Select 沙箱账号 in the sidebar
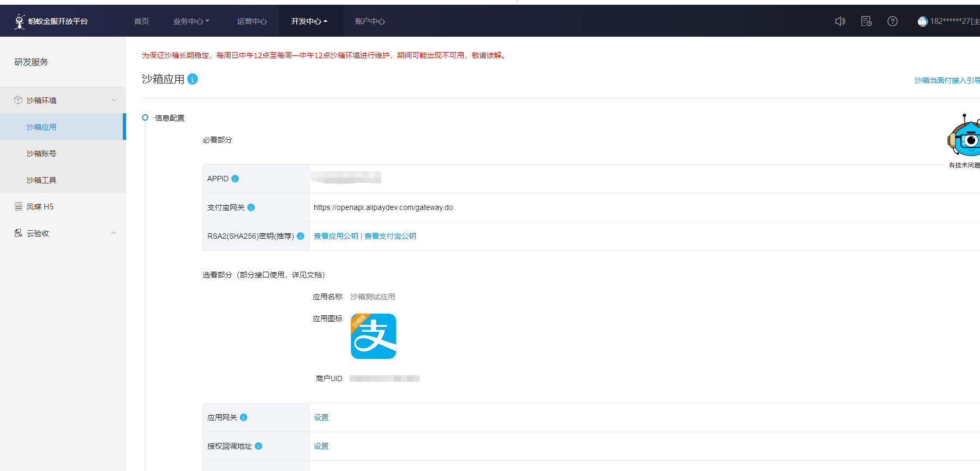Image resolution: width=980 pixels, height=471 pixels. [41, 154]
